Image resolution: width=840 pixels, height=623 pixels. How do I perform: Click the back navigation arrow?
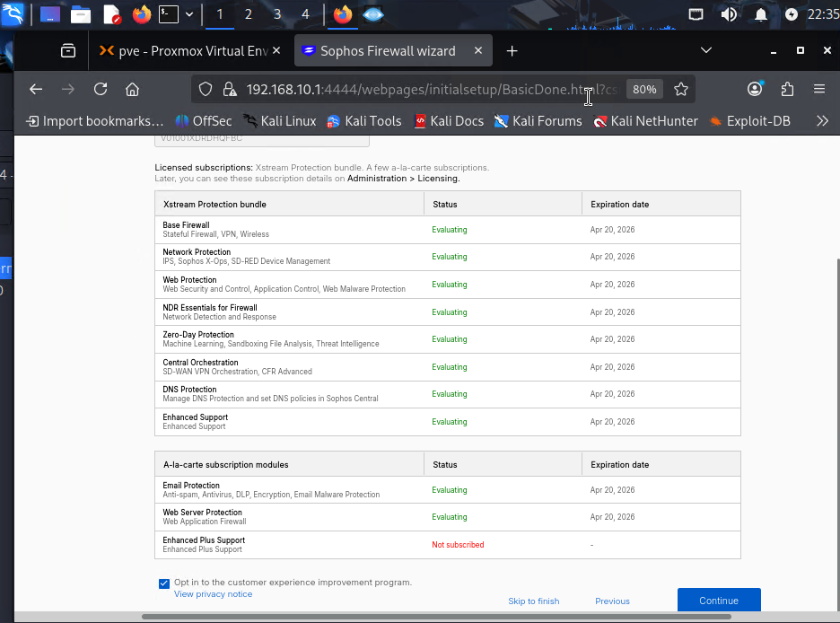coord(36,89)
